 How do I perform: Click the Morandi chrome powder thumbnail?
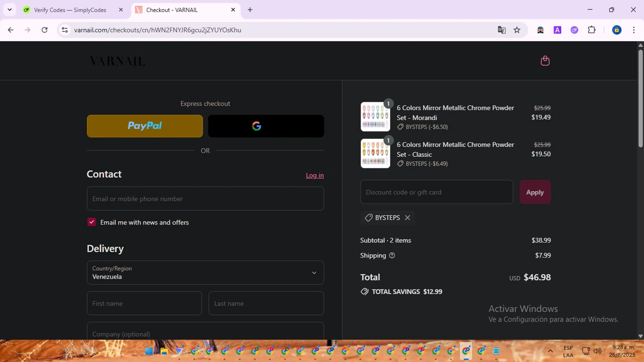[x=375, y=117]
